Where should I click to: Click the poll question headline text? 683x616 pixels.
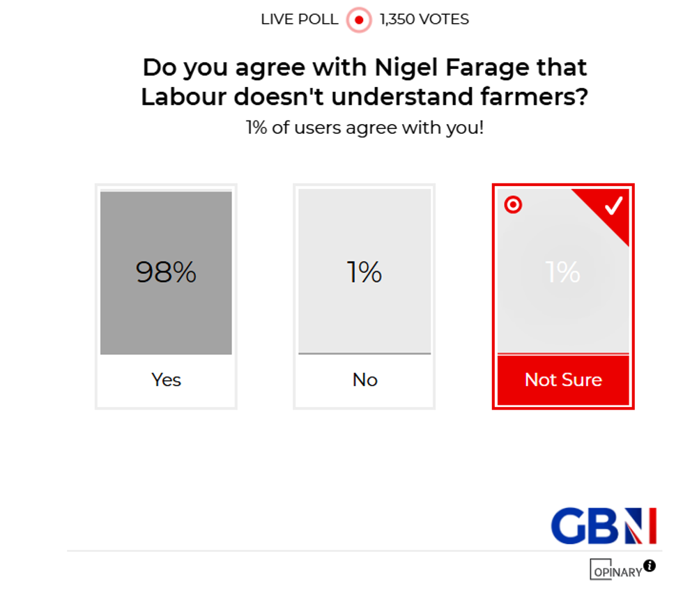[x=364, y=82]
